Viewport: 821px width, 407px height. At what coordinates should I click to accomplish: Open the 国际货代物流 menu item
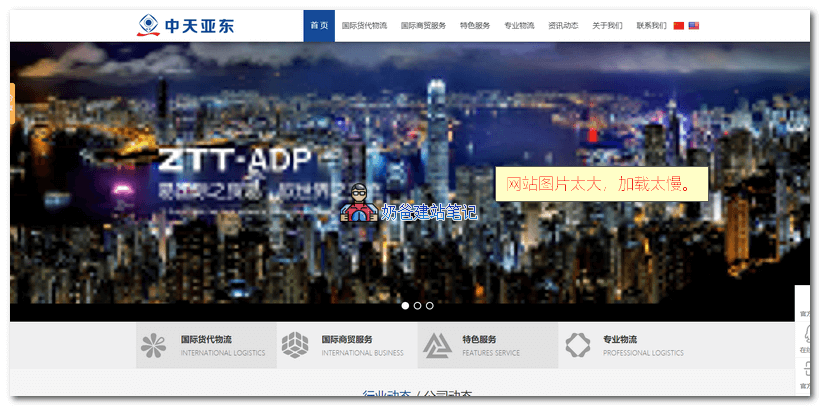coord(364,26)
